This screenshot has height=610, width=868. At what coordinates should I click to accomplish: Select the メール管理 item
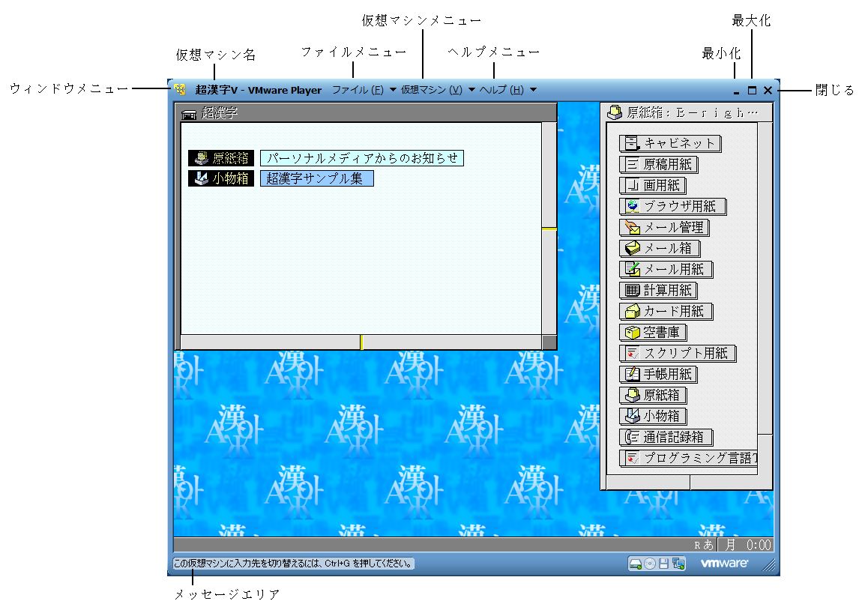point(664,228)
